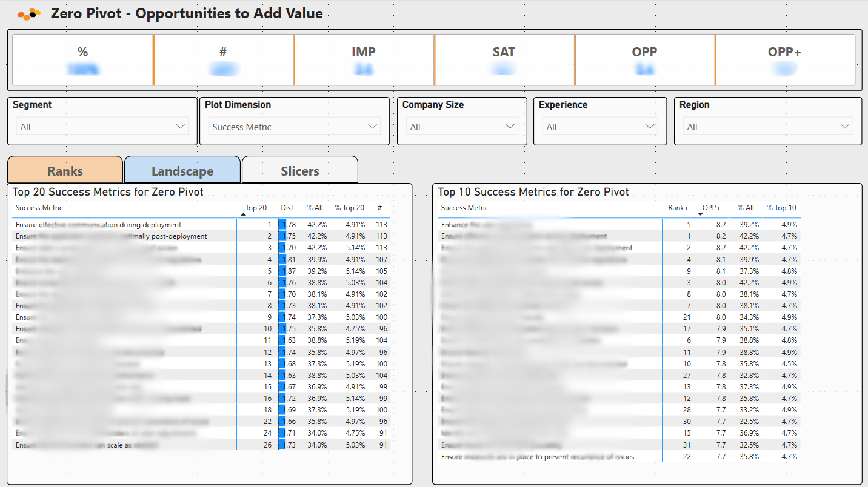Select row 'Ensure measures are in place to prevent recurrence'
868x487 pixels.
pos(619,456)
